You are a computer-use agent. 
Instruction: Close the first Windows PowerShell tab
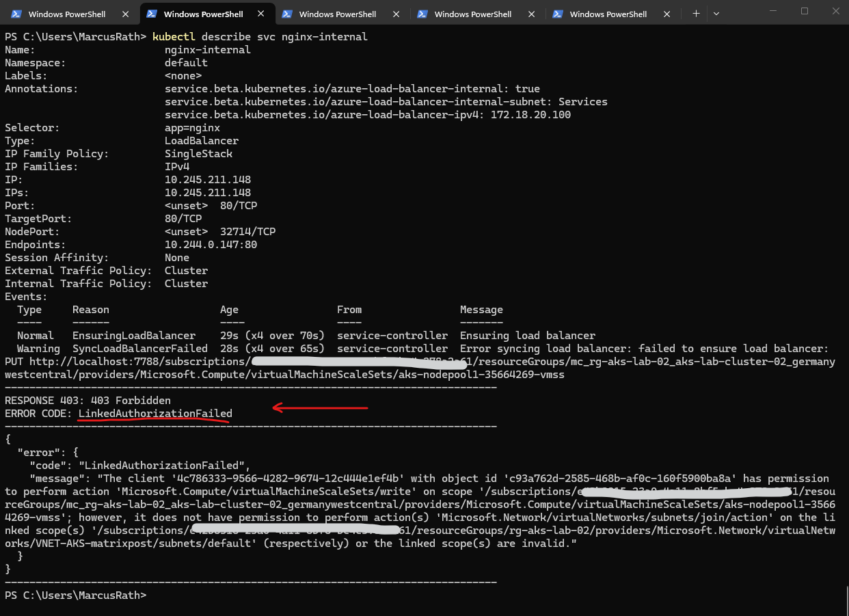pyautogui.click(x=124, y=14)
